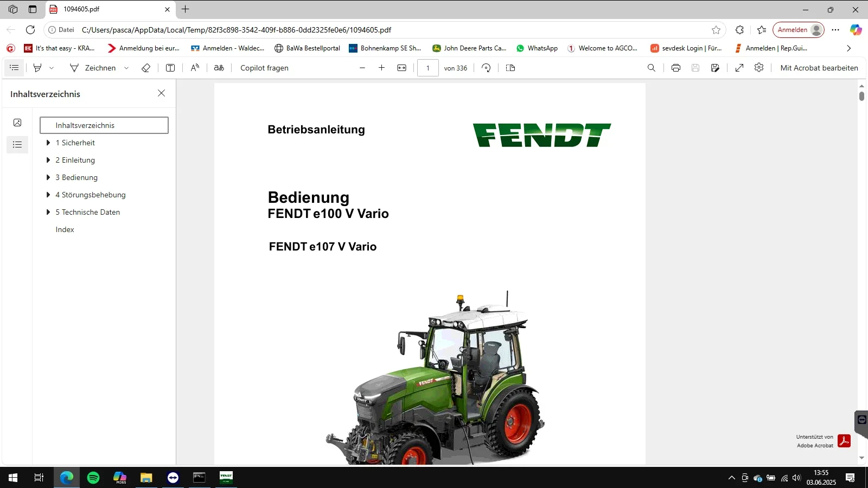Image resolution: width=868 pixels, height=488 pixels.
Task: Open Bohnenkamp SE bookmark
Action: (x=385, y=48)
